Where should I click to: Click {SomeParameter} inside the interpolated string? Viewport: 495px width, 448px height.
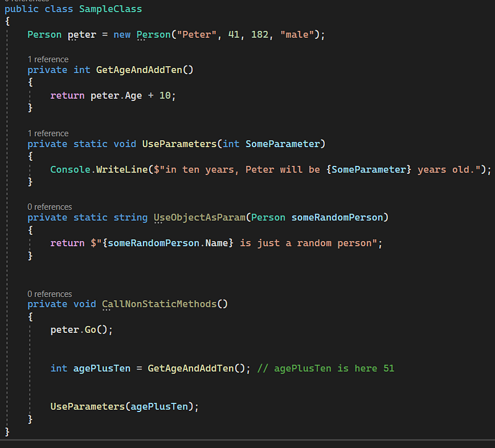tap(369, 170)
